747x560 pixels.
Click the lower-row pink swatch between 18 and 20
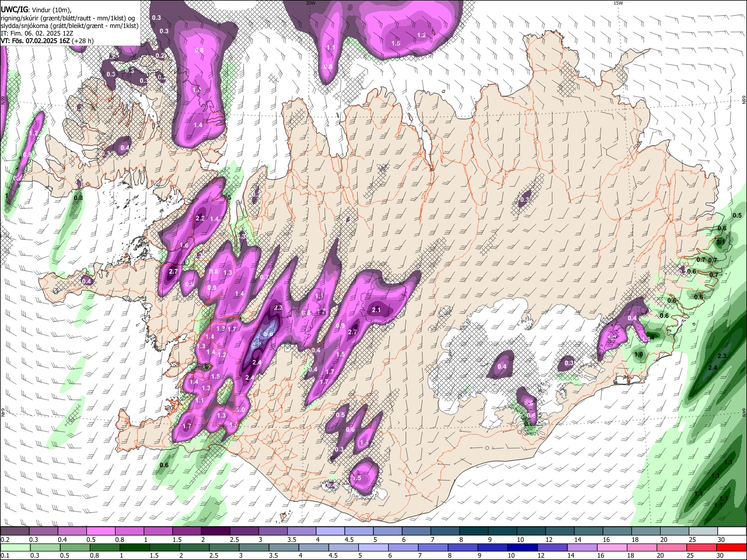point(642,547)
